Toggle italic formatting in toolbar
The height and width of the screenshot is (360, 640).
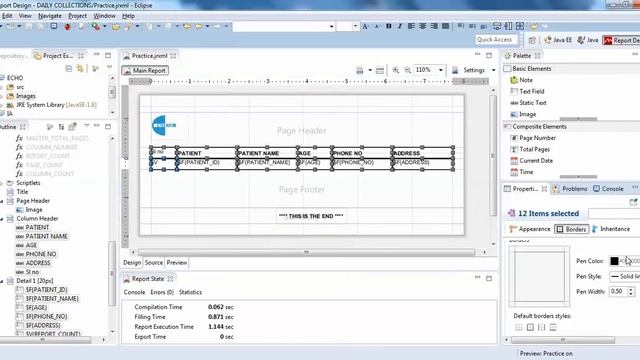pyautogui.click(x=400, y=26)
